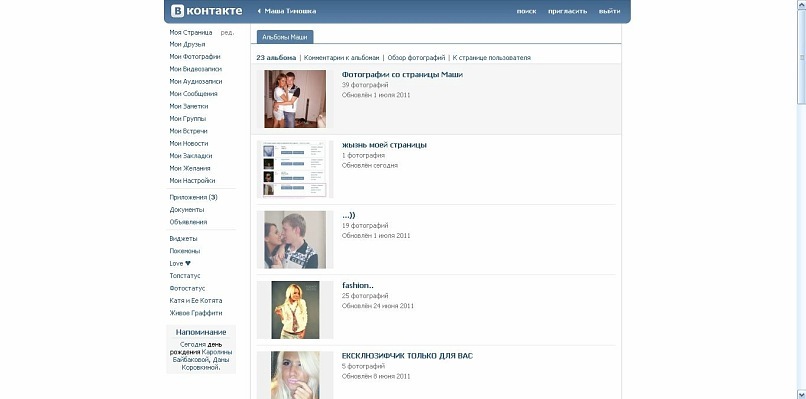Open ЕКСКЛЮЗИФЧИК album thumbnail

coord(295,375)
